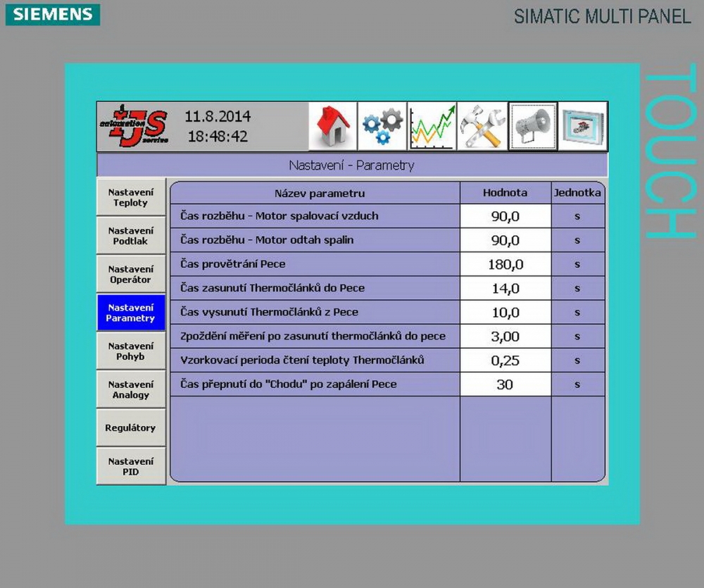
Task: Click the panel screen system icon
Action: [582, 127]
